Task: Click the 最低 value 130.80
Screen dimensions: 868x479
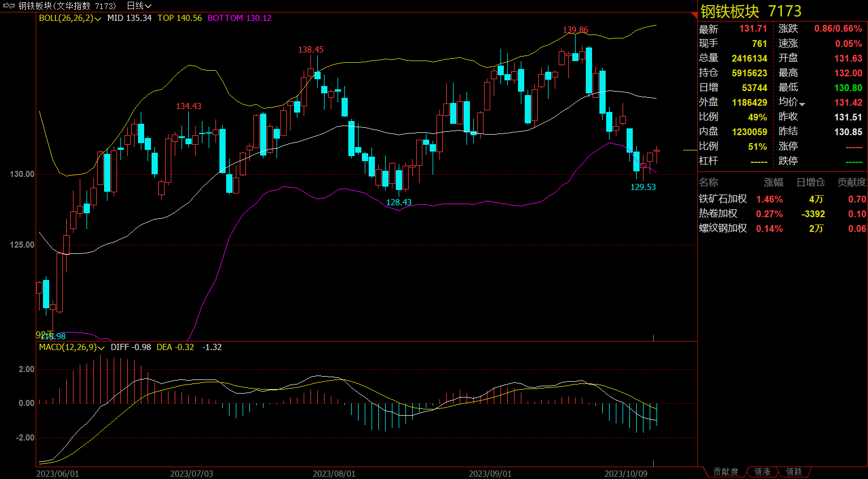Action: [848, 88]
